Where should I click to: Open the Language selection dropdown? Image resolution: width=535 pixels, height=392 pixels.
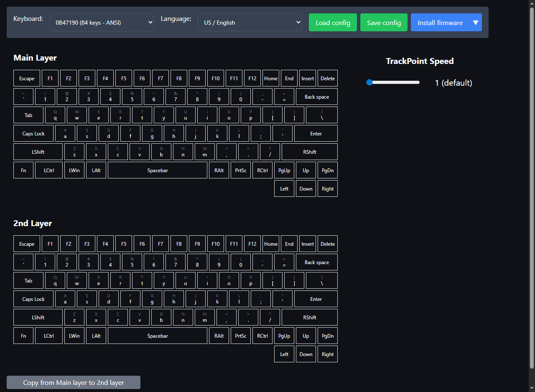[250, 23]
